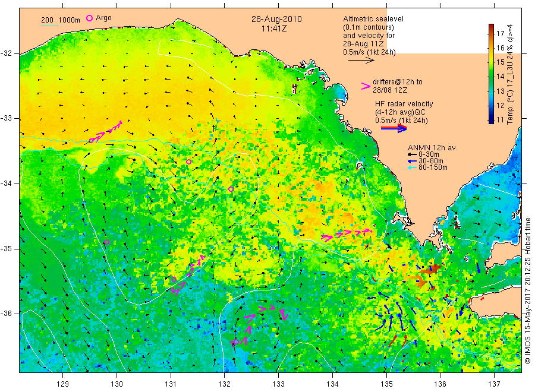This screenshot has height=392, width=535.
Task: Click the magenta drifter track near 130E, 33.2S
Action: [106, 132]
